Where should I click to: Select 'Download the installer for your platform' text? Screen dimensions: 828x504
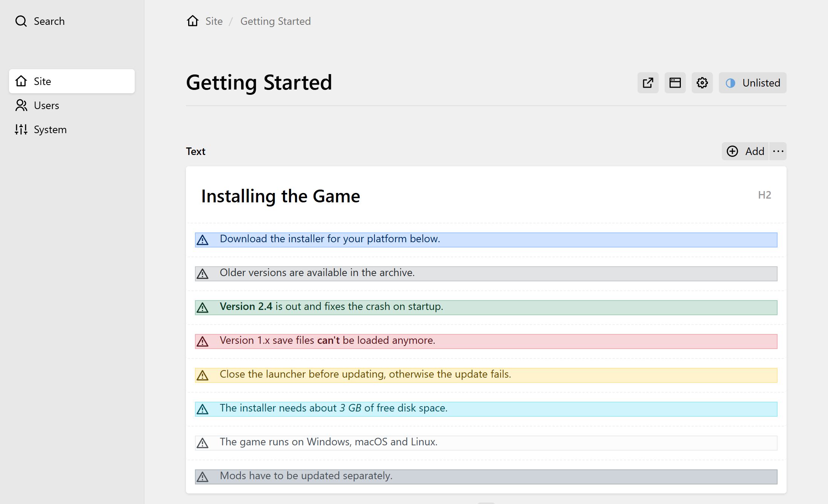tap(313, 239)
